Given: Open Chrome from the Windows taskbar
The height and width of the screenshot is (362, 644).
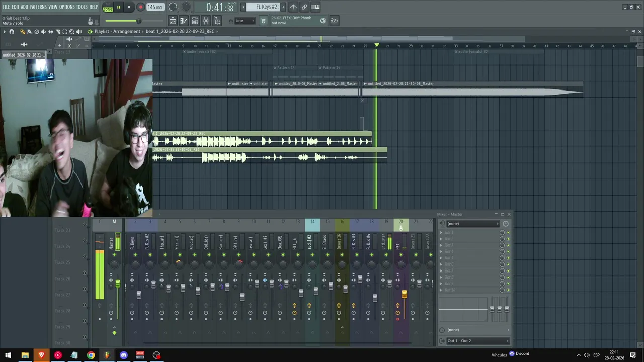Looking at the screenshot, I should tap(91, 355).
